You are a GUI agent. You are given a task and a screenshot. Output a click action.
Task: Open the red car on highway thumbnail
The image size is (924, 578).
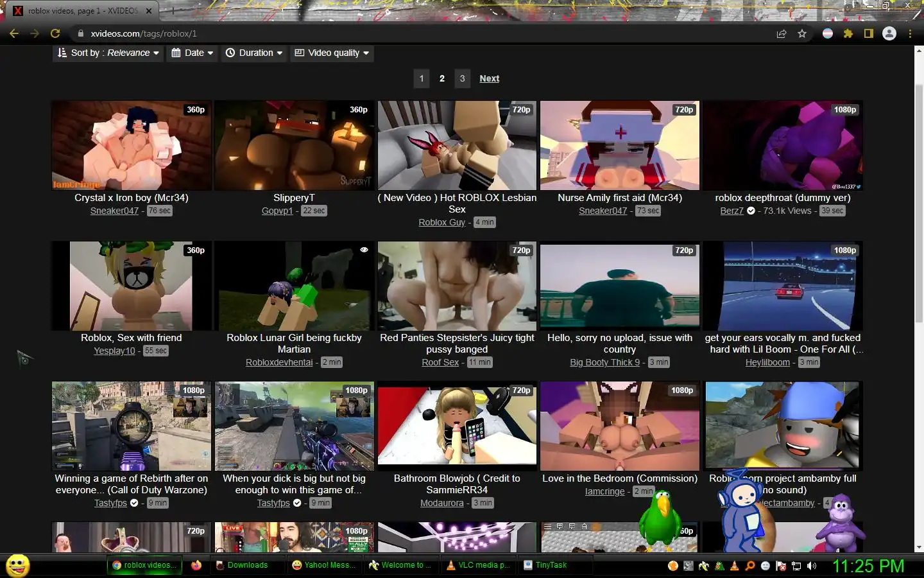point(782,286)
